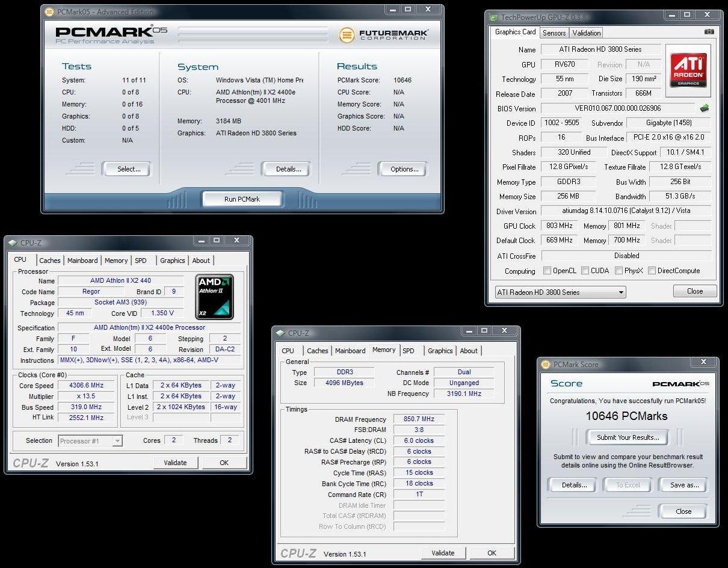This screenshot has height=568, width=728.
Task: Click the Driver Version value in GPU-Z
Action: [626, 211]
